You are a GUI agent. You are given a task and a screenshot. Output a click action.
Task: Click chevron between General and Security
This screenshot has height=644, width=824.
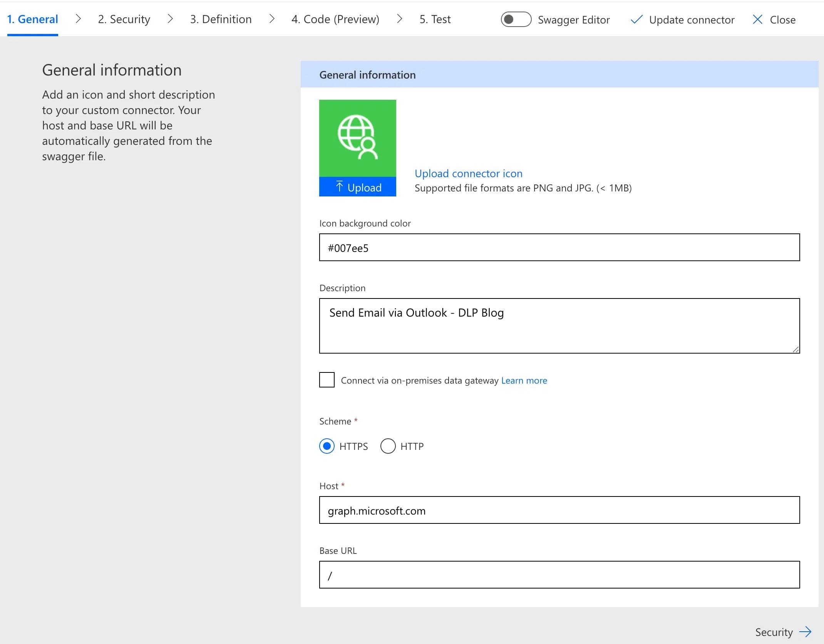78,19
